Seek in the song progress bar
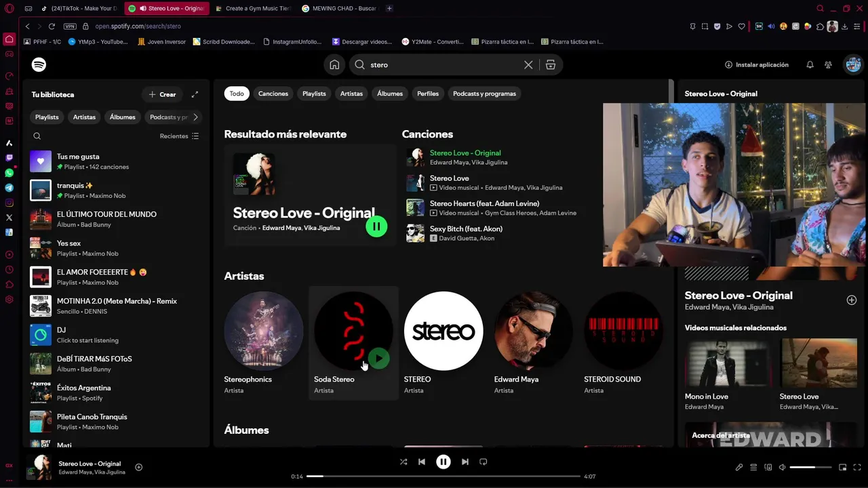Screen dimensions: 868x488 443,476
